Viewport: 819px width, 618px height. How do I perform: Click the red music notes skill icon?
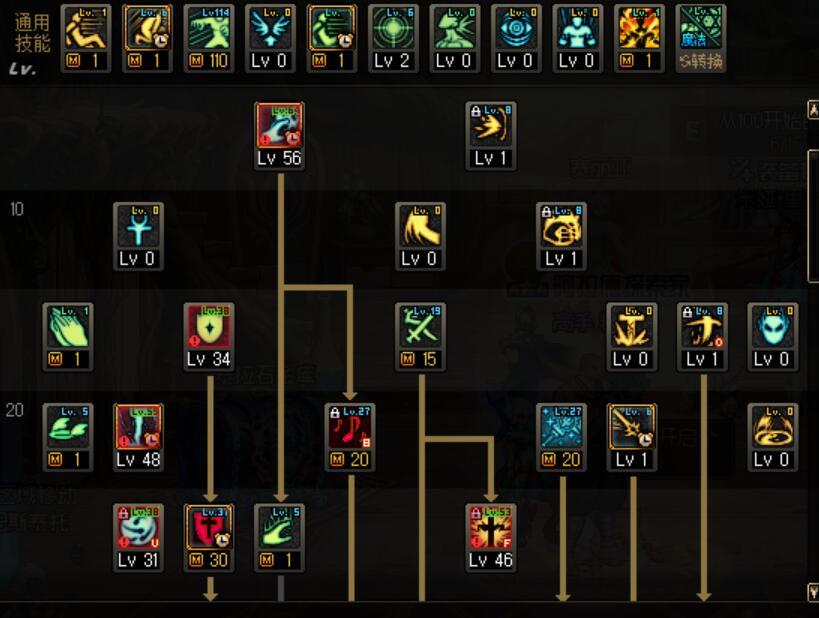(x=350, y=427)
